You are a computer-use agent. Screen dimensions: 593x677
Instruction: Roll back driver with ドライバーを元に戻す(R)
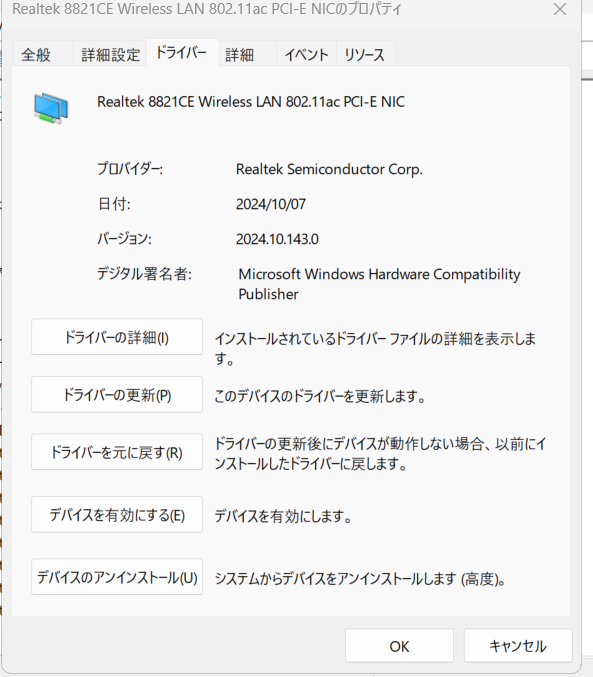(x=117, y=452)
